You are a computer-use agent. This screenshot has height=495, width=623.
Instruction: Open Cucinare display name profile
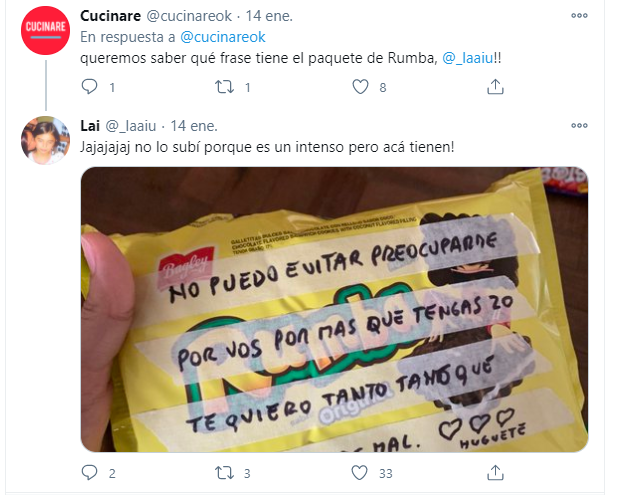110,16
